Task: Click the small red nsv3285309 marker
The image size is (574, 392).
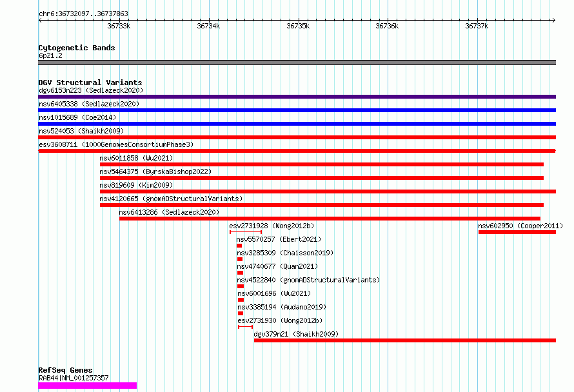Action: coord(240,259)
